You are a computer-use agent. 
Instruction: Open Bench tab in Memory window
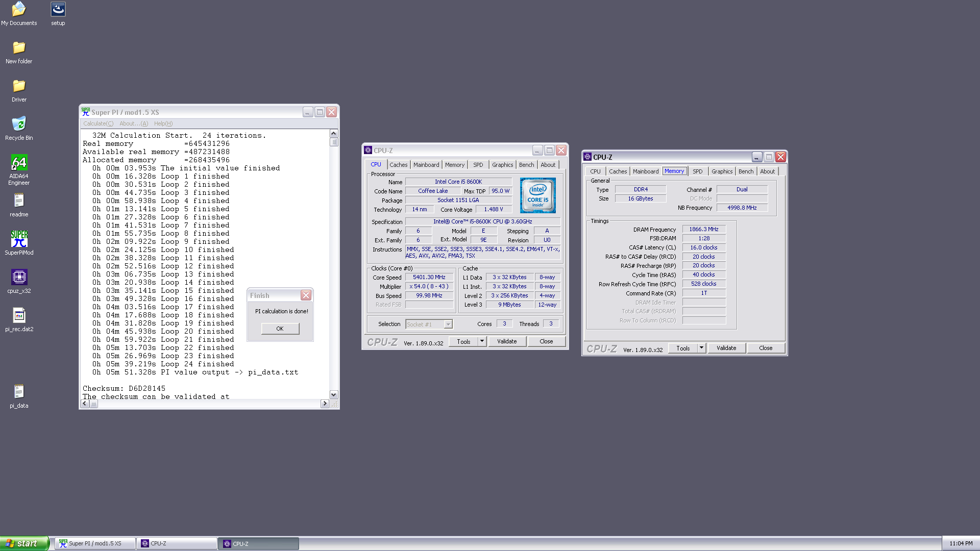[x=746, y=171]
